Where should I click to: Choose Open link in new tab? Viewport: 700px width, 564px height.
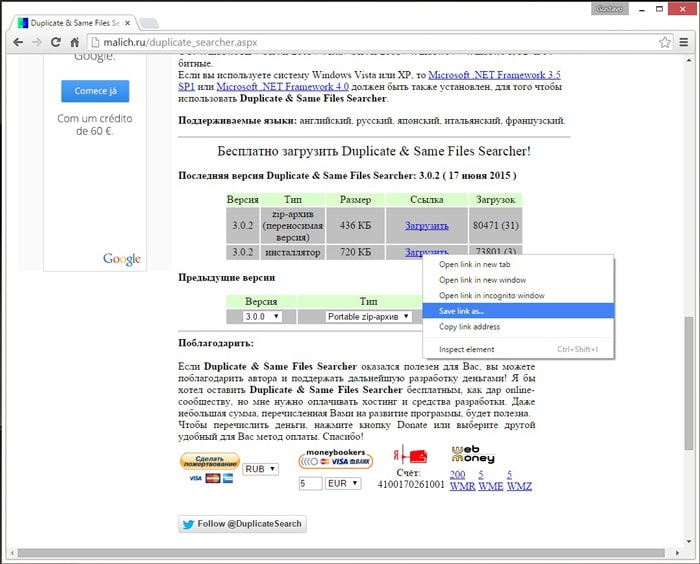[x=518, y=264]
